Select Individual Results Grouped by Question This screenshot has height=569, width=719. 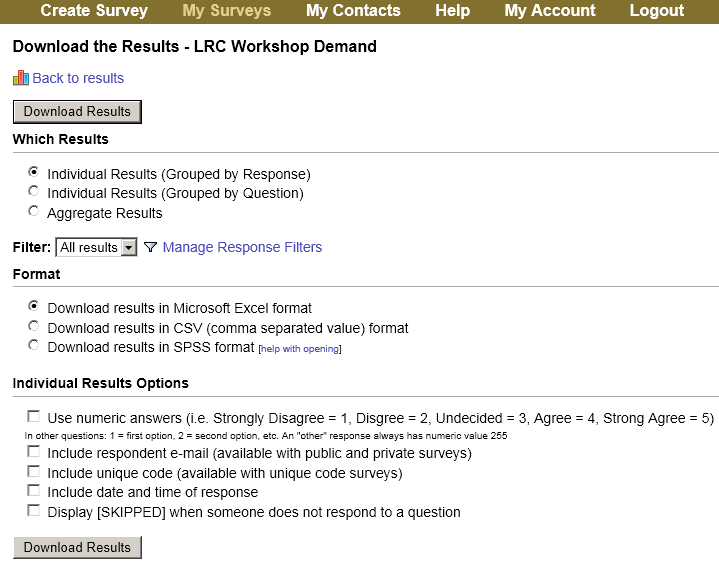tap(34, 192)
